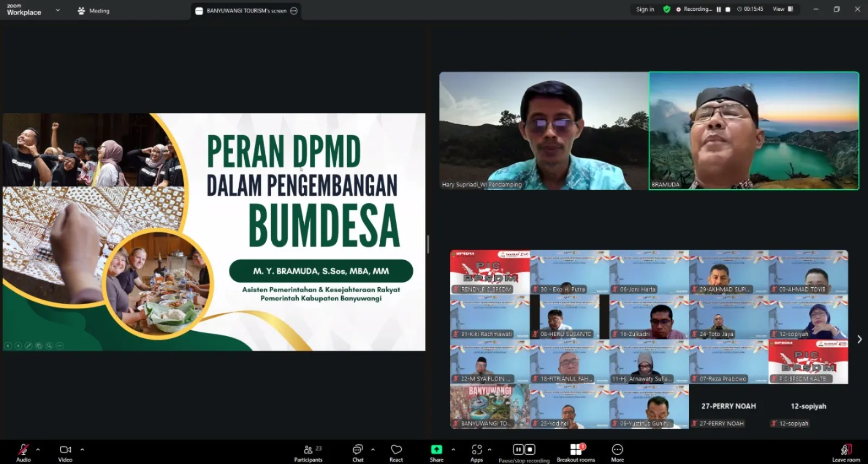Unmute microphone with the Audio icon
Viewport: 868px width, 464px height.
(x=23, y=450)
